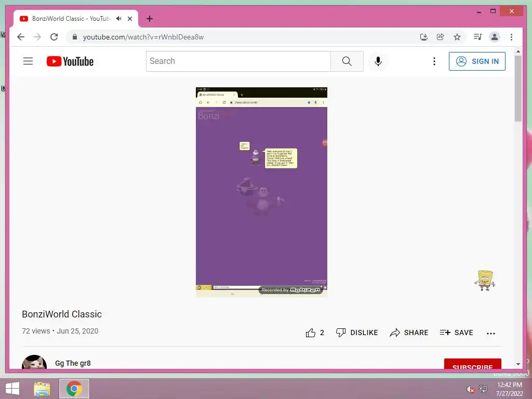
Task: Click the vertical scrollbar thumb
Action: (x=518, y=88)
